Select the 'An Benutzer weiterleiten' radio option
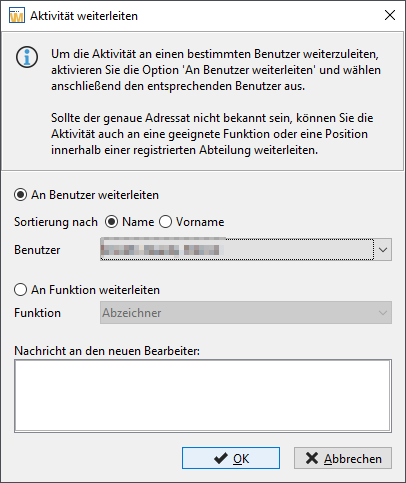Image resolution: width=406 pixels, height=483 pixels. click(20, 195)
